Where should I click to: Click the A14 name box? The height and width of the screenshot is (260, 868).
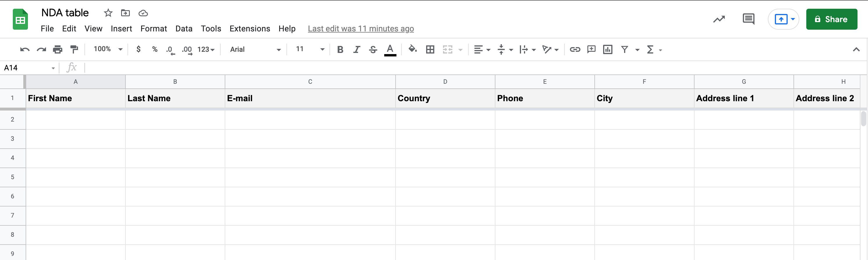[x=29, y=68]
